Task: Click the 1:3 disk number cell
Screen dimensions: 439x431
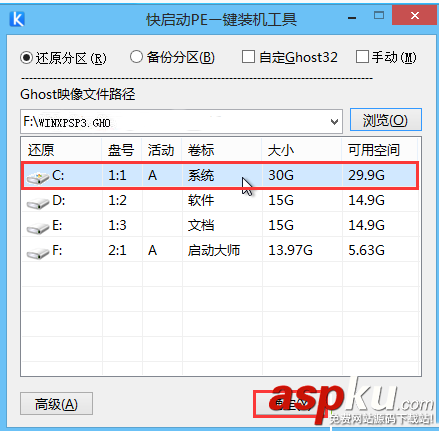Action: [x=117, y=226]
